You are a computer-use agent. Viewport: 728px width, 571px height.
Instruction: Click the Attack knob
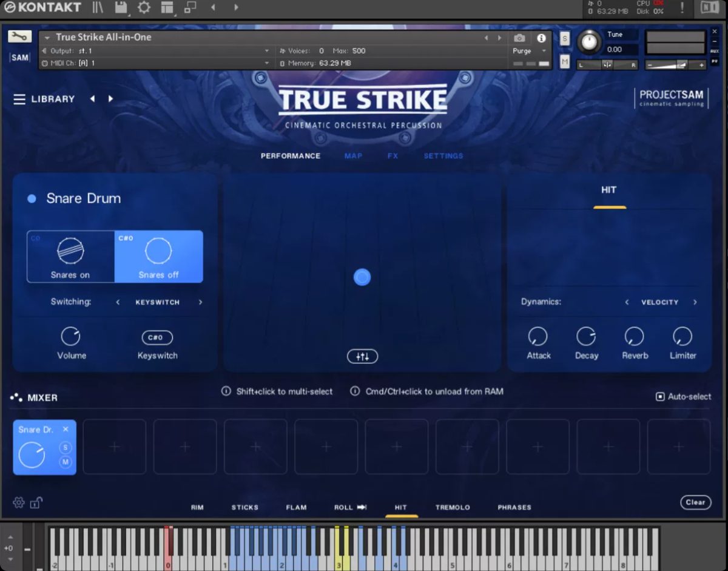click(538, 336)
